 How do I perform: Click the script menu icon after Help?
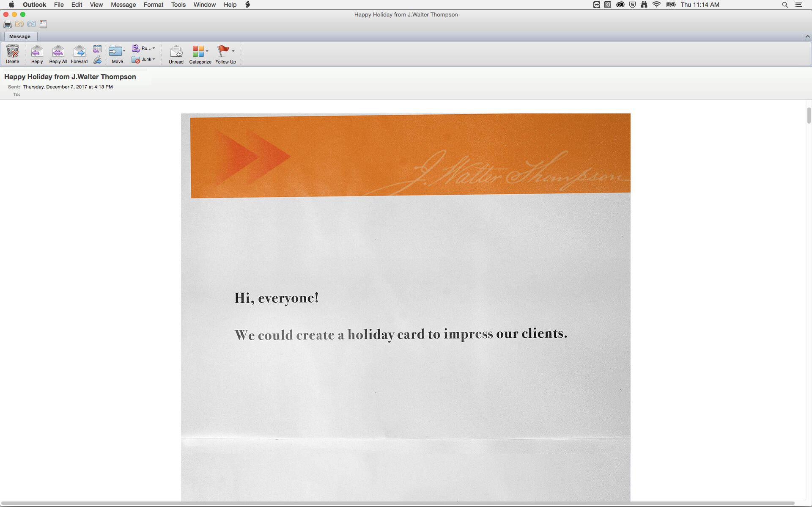click(x=248, y=5)
